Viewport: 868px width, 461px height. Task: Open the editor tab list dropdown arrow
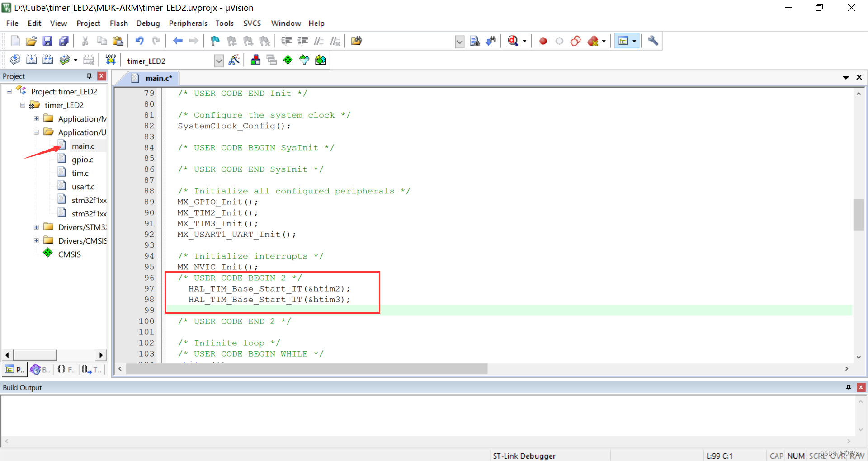coord(846,78)
